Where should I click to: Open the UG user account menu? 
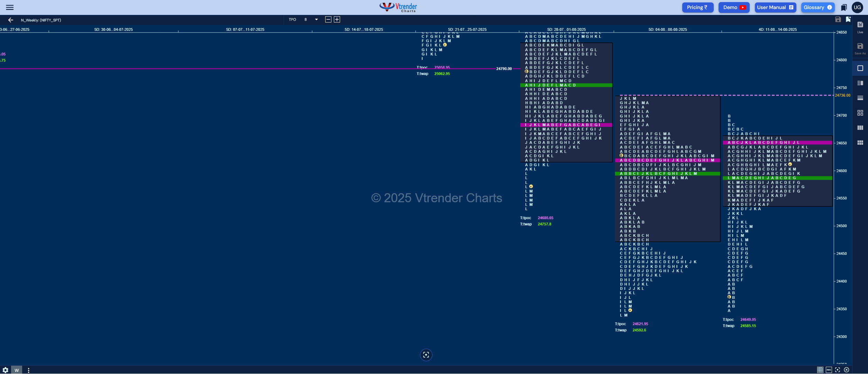857,7
